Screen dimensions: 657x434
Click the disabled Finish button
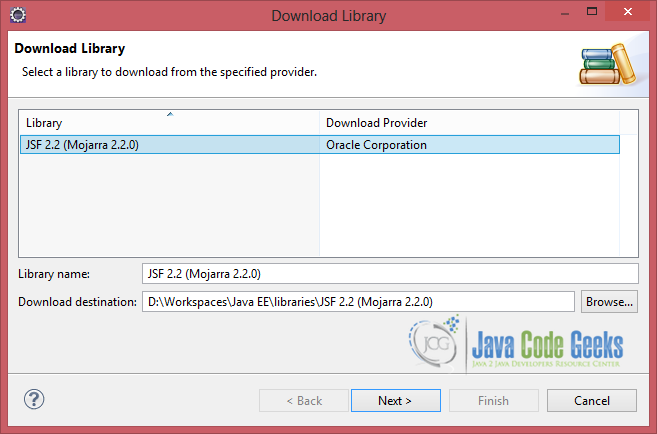pyautogui.click(x=494, y=400)
